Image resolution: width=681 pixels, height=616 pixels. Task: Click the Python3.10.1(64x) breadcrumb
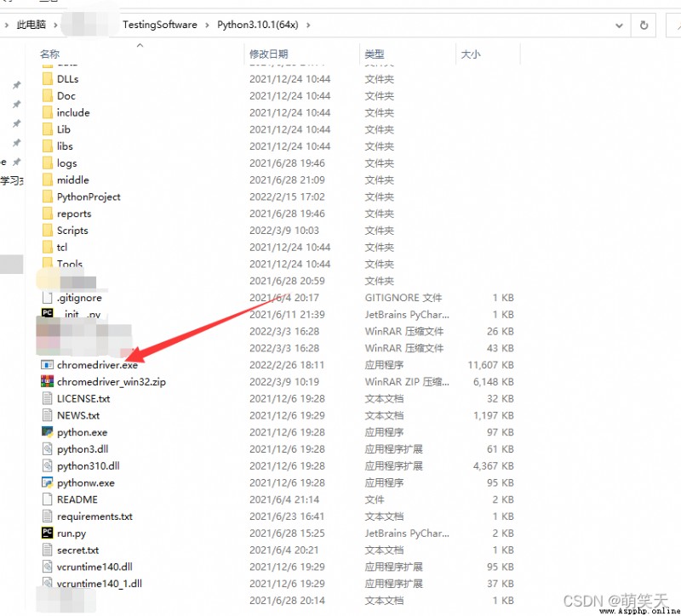pos(258,25)
